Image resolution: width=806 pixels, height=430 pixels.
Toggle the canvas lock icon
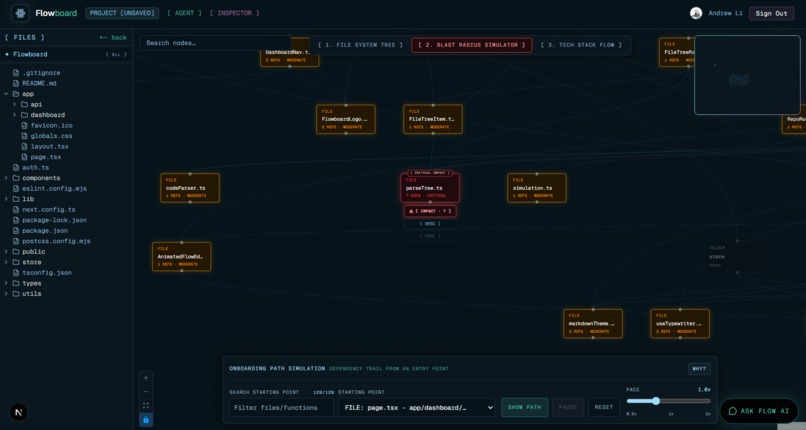coord(146,420)
